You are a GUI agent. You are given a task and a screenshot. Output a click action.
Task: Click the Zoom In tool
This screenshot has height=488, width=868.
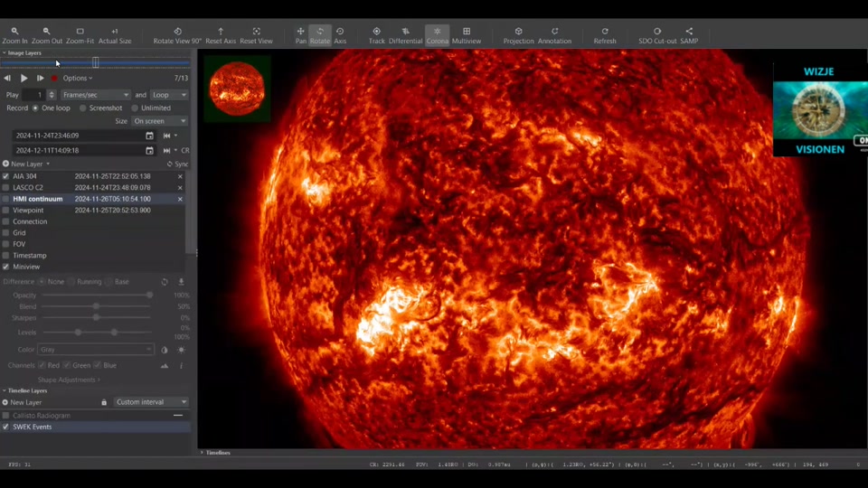click(x=14, y=35)
